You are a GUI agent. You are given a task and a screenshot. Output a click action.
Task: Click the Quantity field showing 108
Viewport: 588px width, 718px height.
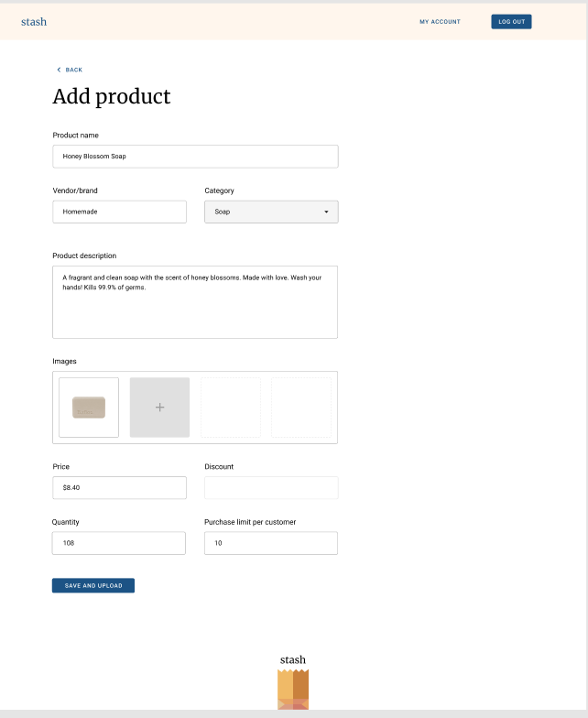119,543
